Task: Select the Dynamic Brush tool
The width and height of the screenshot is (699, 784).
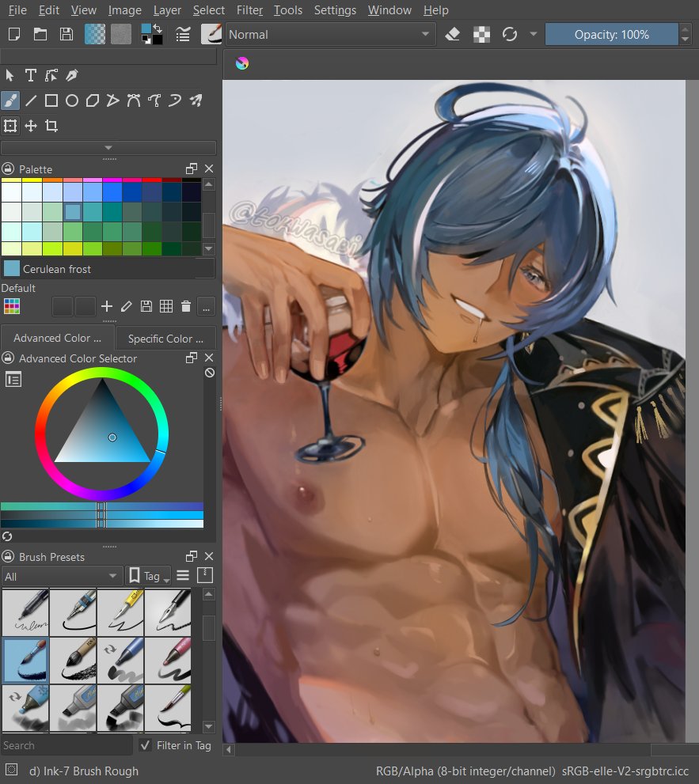Action: (x=175, y=100)
